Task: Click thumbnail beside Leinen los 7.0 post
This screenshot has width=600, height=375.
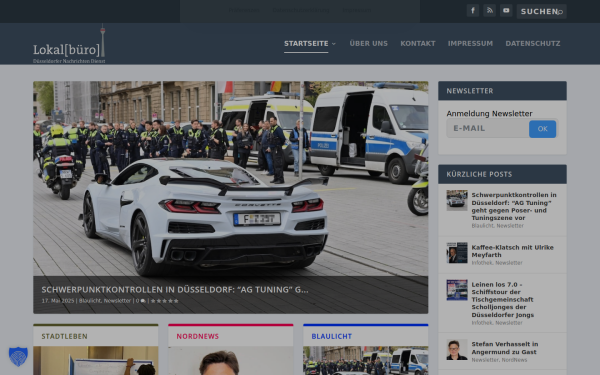Action: click(x=457, y=290)
